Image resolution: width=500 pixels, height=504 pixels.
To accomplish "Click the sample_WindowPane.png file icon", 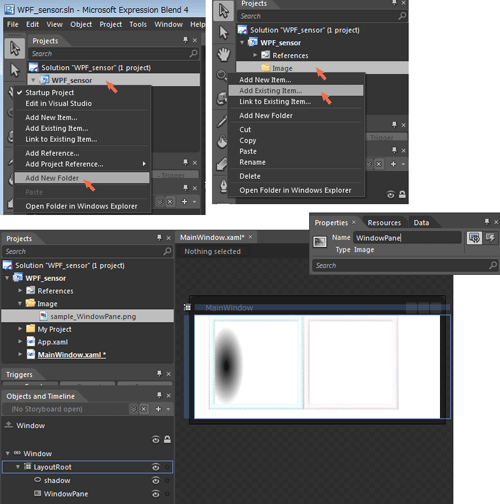I will click(43, 316).
